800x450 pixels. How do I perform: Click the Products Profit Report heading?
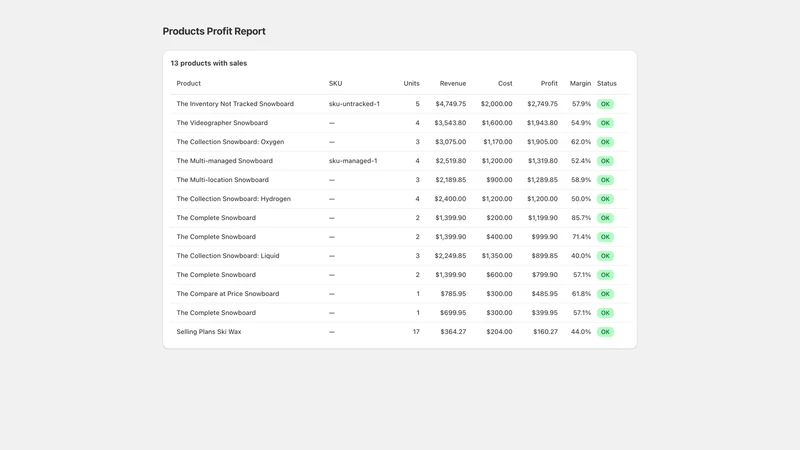[x=214, y=31]
